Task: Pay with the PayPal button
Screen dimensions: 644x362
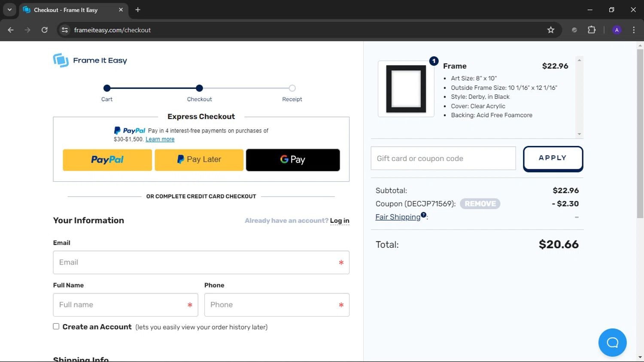Action: click(107, 160)
